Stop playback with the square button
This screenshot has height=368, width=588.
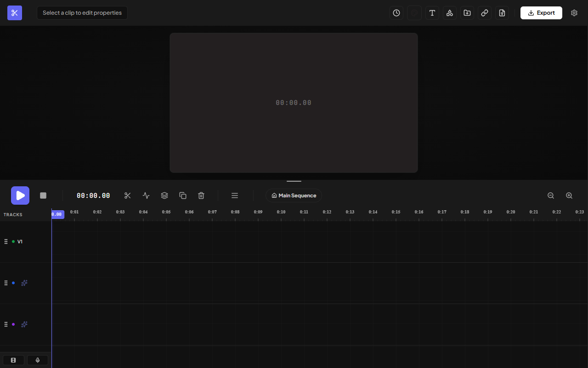click(43, 195)
